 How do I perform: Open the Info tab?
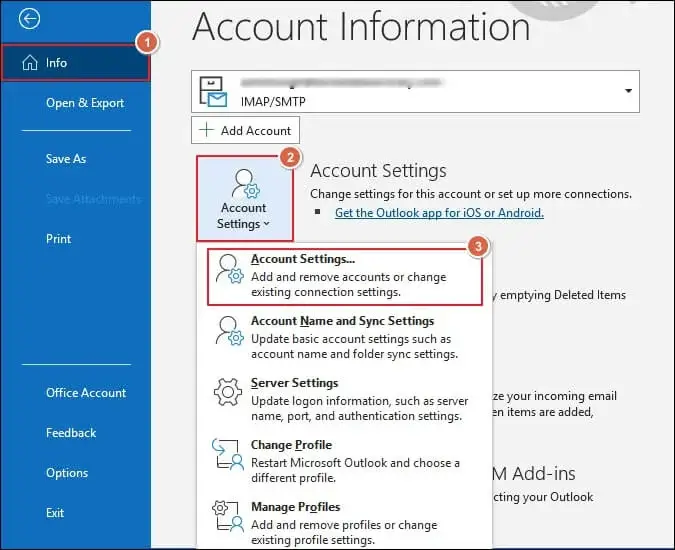tap(76, 63)
